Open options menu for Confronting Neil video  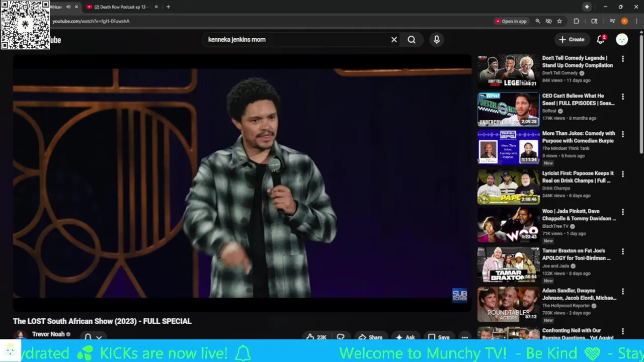(x=623, y=331)
